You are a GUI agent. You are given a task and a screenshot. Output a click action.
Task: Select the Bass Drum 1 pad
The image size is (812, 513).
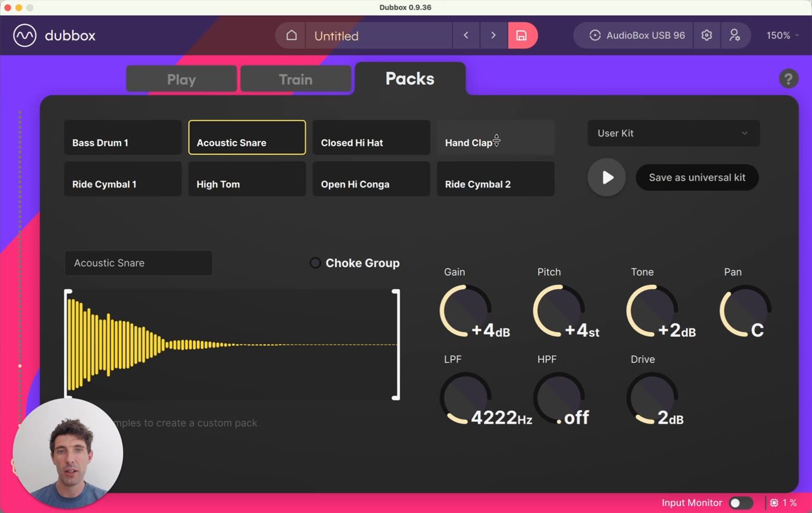click(x=122, y=138)
